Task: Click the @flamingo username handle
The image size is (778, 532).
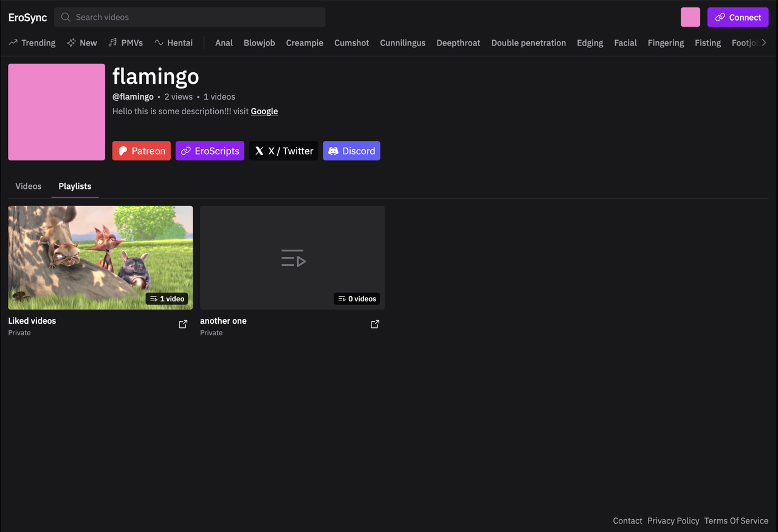Action: [x=133, y=97]
